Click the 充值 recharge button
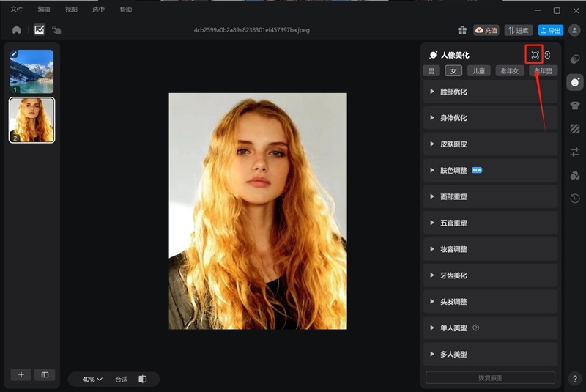This screenshot has height=392, width=586. (x=486, y=30)
